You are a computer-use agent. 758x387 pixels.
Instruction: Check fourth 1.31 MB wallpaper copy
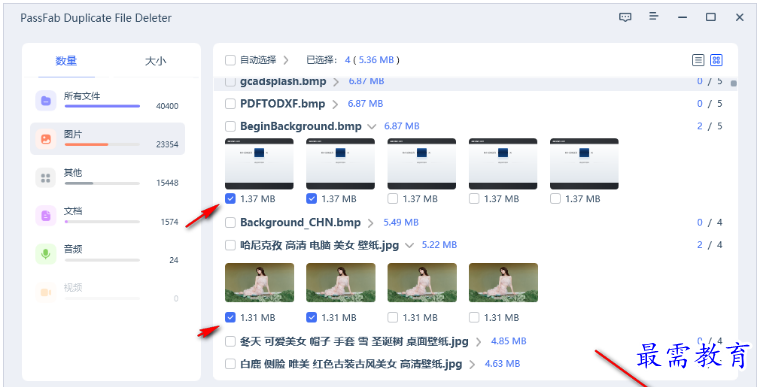point(474,317)
